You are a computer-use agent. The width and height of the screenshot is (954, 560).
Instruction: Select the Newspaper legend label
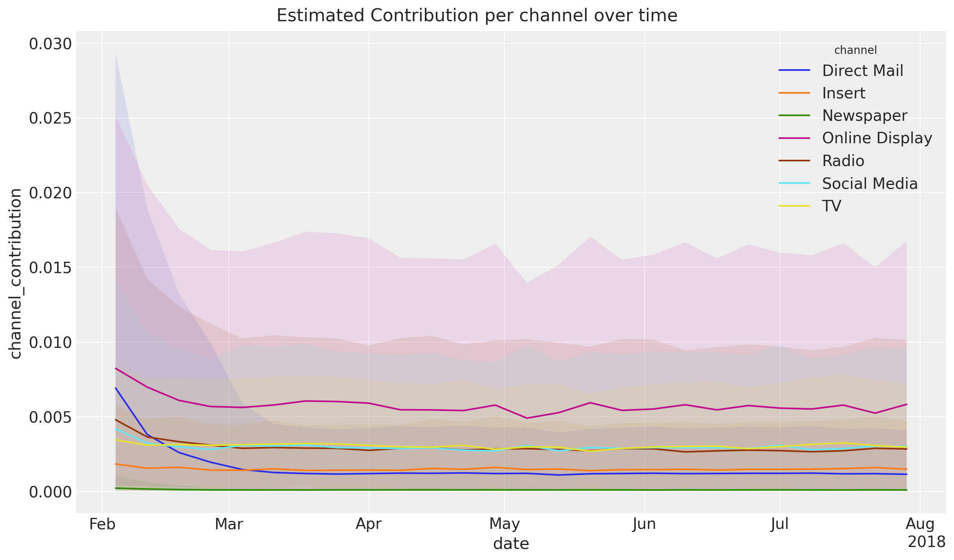[865, 116]
